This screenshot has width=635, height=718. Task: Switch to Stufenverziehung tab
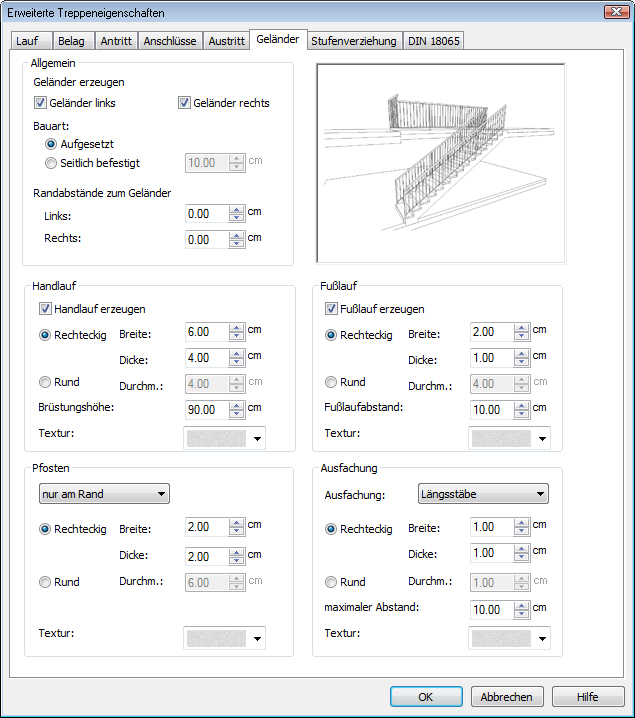tap(354, 41)
